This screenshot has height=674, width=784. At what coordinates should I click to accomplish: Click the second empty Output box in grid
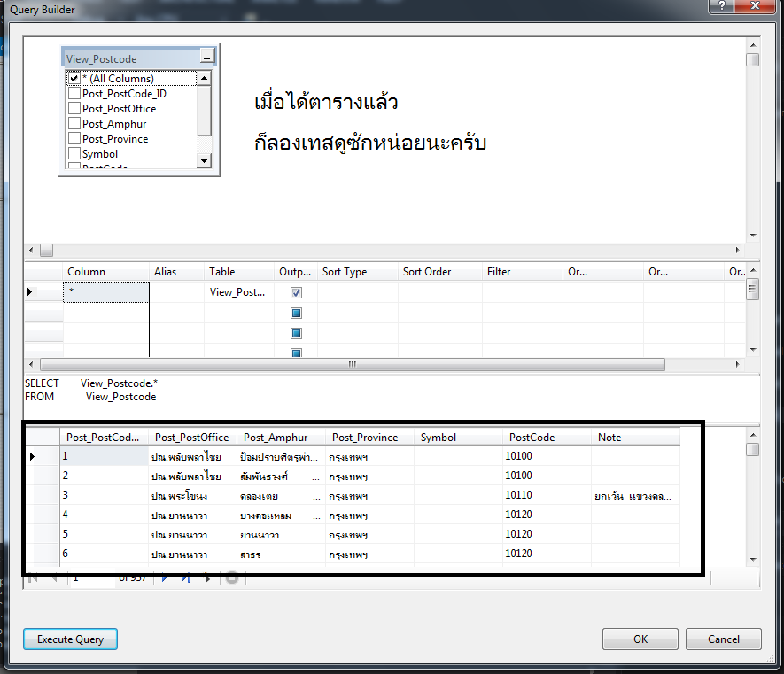click(296, 334)
